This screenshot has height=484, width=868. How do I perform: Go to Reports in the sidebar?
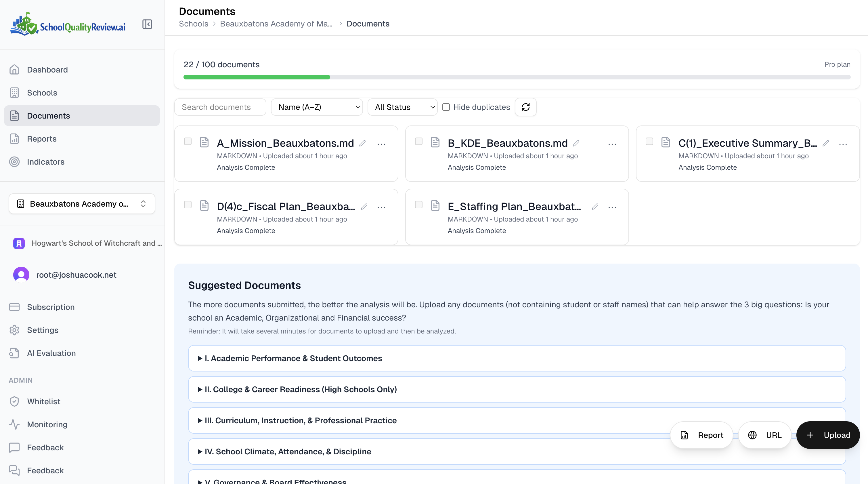pyautogui.click(x=42, y=139)
